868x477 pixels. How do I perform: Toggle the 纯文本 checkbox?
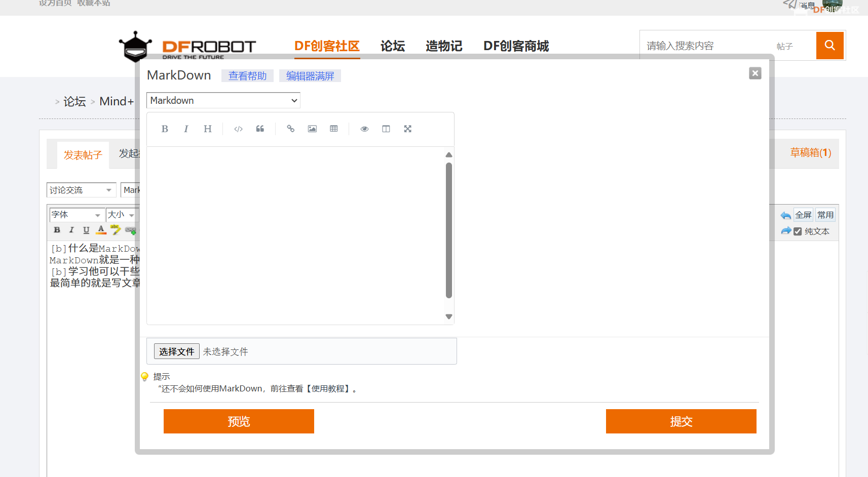click(798, 231)
